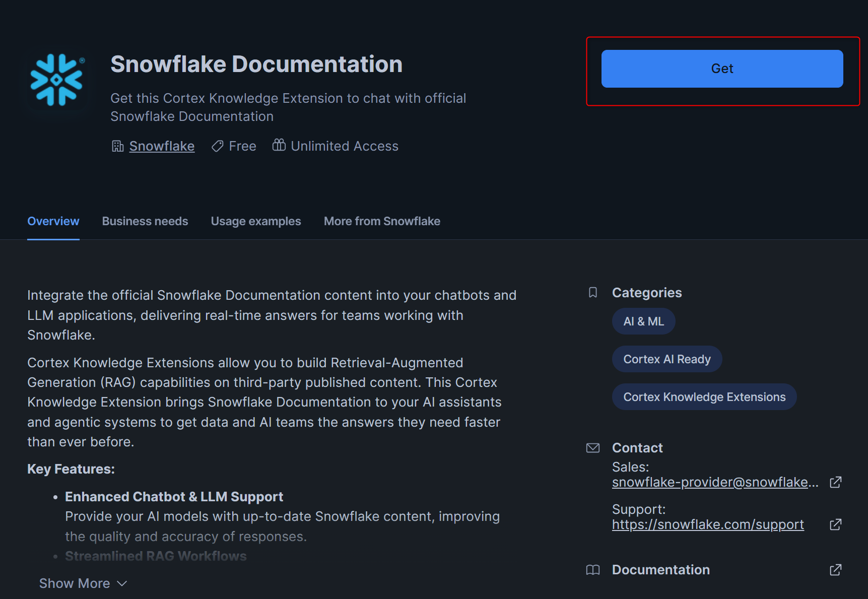This screenshot has width=868, height=599.
Task: Click the Unlimited Access label
Action: [x=345, y=146]
